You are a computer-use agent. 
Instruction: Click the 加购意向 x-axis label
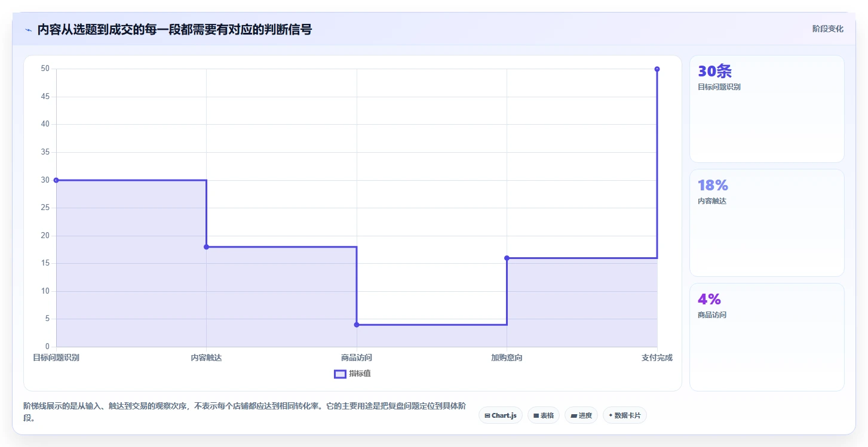pyautogui.click(x=507, y=357)
